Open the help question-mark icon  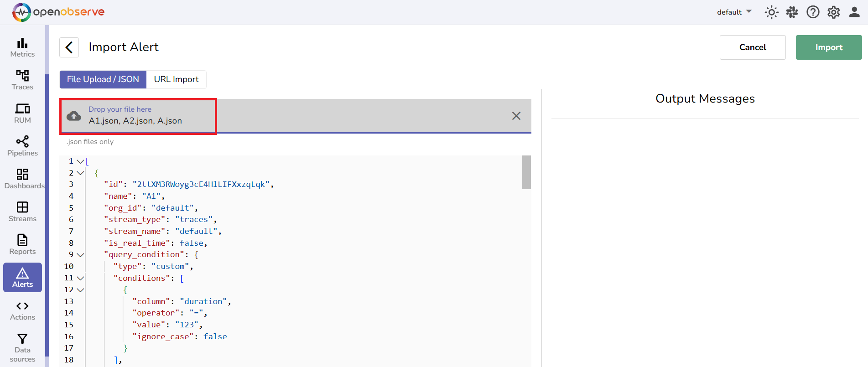813,12
